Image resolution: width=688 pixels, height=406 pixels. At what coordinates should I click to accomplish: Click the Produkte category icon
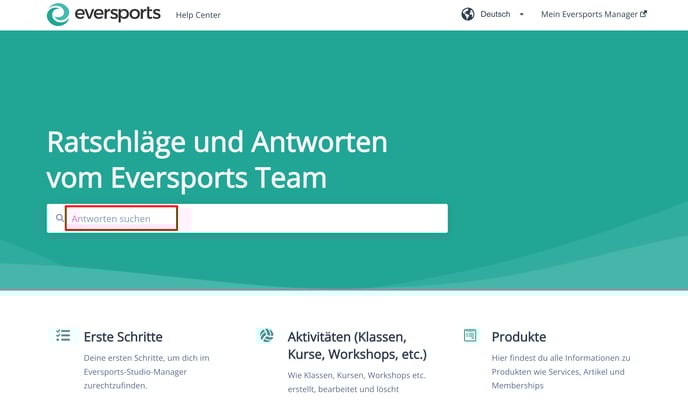[x=470, y=335]
